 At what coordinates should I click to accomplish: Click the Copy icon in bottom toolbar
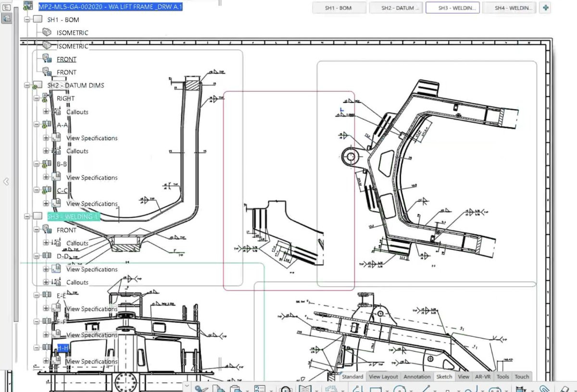click(219, 388)
